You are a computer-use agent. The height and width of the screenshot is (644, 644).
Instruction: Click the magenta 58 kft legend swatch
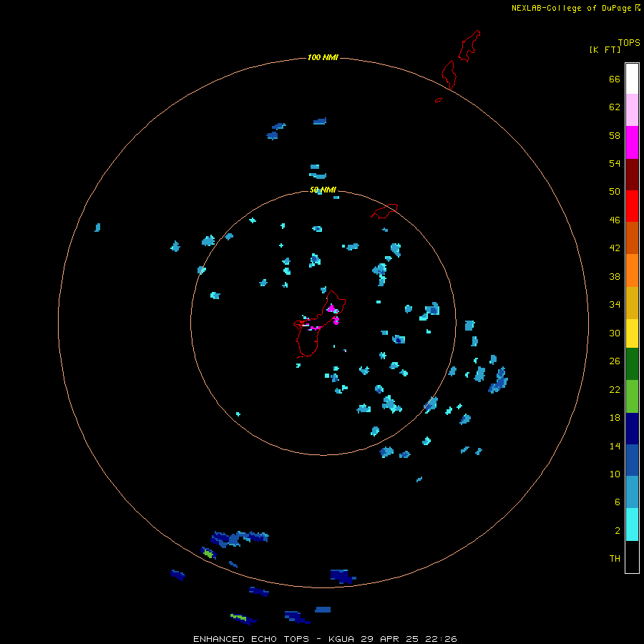pos(632,142)
